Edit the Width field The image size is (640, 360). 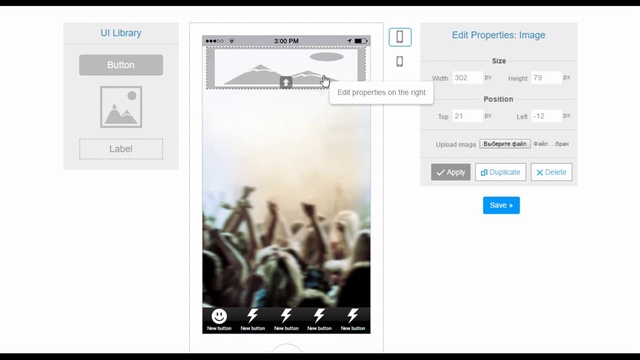tap(467, 78)
